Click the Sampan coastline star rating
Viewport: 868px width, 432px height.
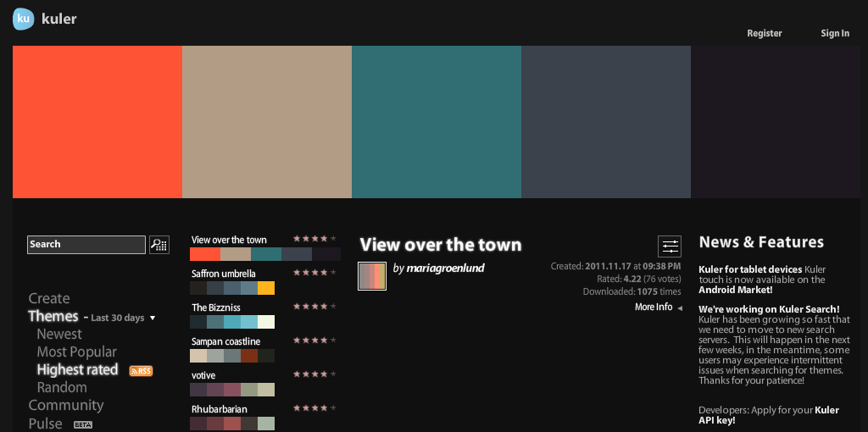314,341
